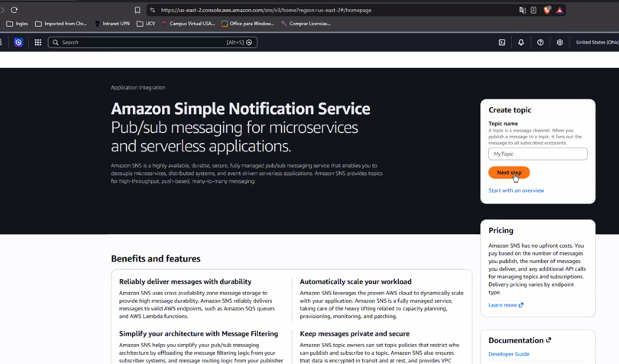This screenshot has height=364, width=619.
Task: Click the Amazon Simple Notification Service title
Action: pos(241,109)
